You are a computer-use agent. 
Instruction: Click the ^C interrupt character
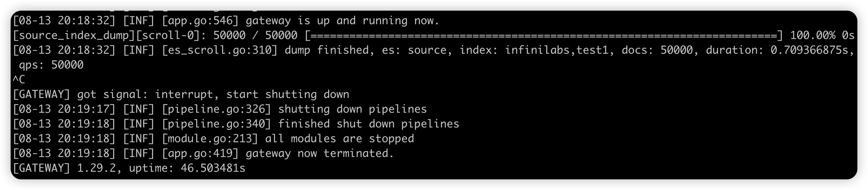[19, 80]
